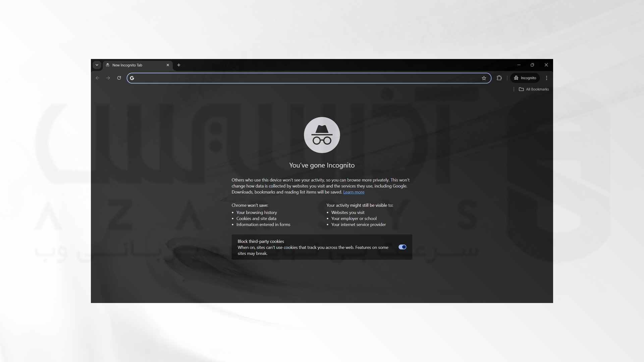The height and width of the screenshot is (362, 644).
Task: Click the reload page icon
Action: 119,78
